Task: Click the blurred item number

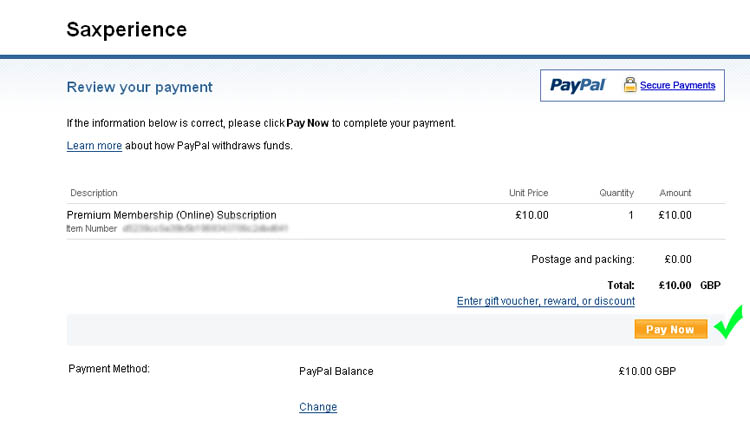Action: (204, 229)
